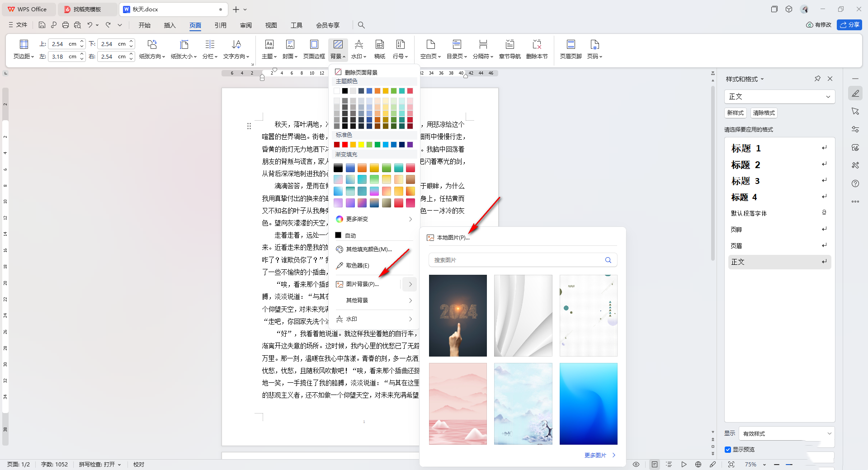The height and width of the screenshot is (470, 868).
Task: Click the 搜索图片 search field
Action: (523, 260)
